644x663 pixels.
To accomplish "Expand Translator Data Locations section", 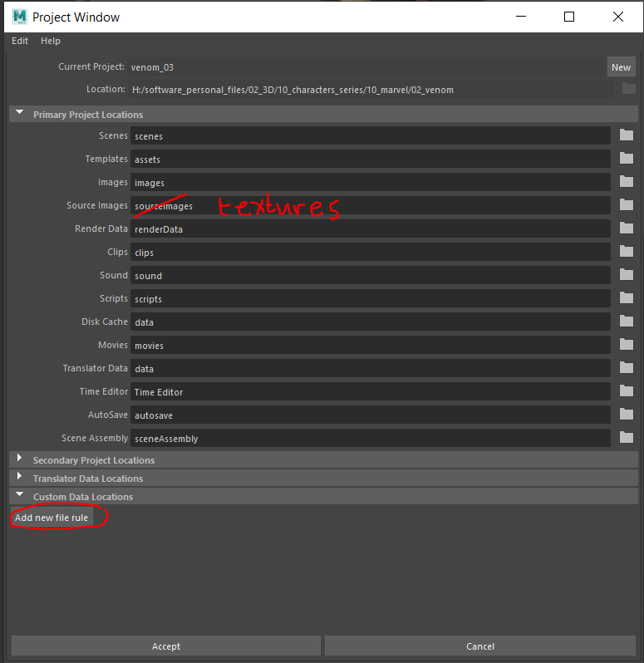I will coord(20,479).
